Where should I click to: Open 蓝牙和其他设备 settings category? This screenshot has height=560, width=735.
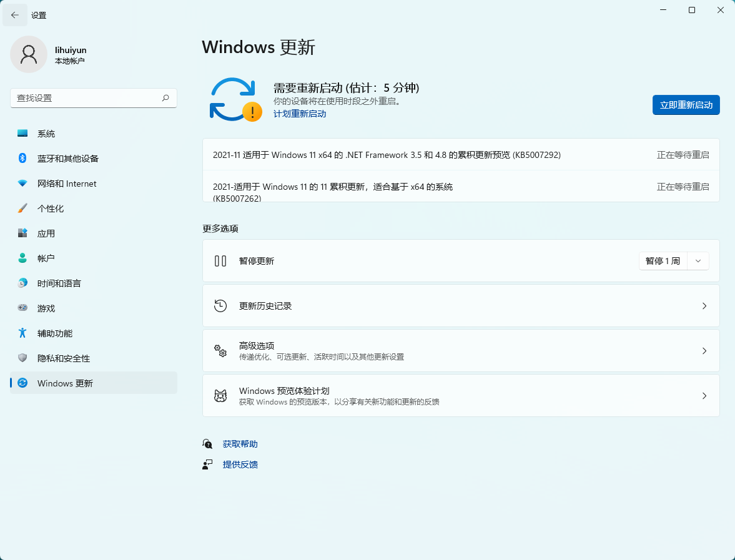coord(93,159)
